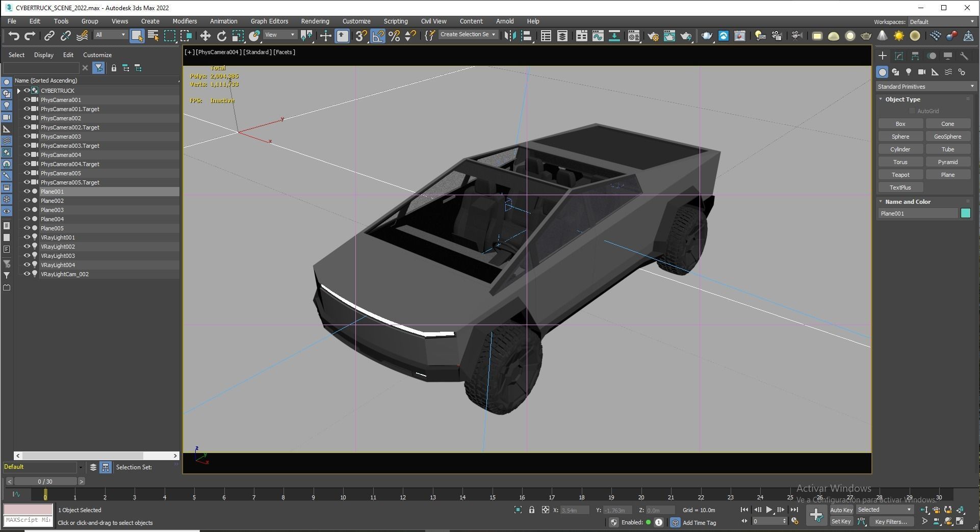This screenshot has width=980, height=532.
Task: Toggle selection lock padlock in status bar
Action: 532,510
